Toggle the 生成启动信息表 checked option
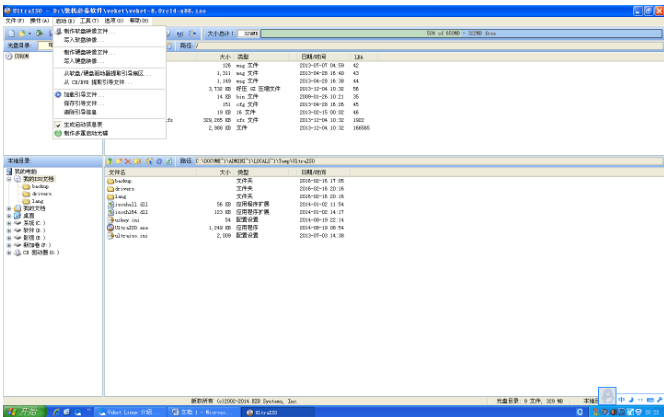 tap(110, 124)
